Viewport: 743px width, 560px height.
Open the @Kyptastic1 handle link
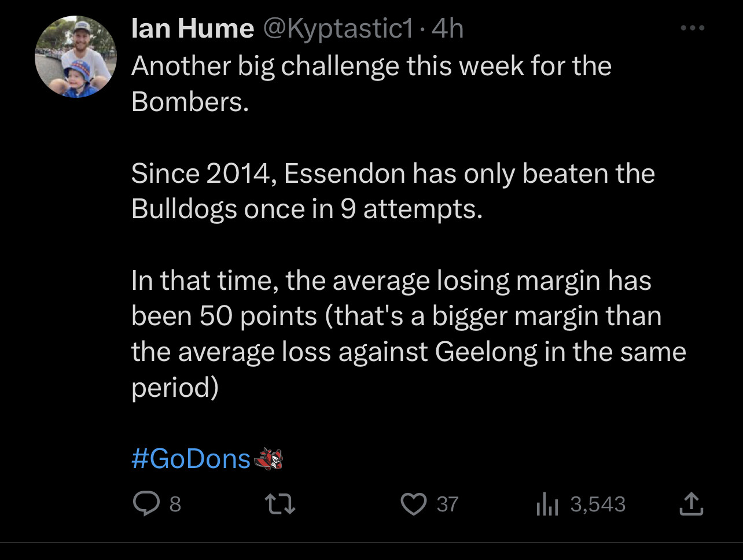(x=339, y=29)
